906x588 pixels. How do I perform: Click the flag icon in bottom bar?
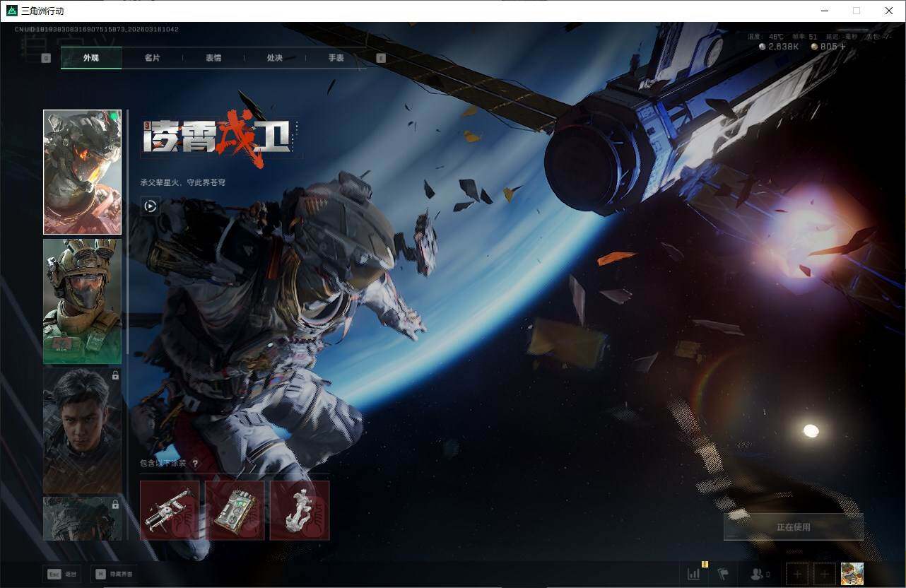coord(723,574)
